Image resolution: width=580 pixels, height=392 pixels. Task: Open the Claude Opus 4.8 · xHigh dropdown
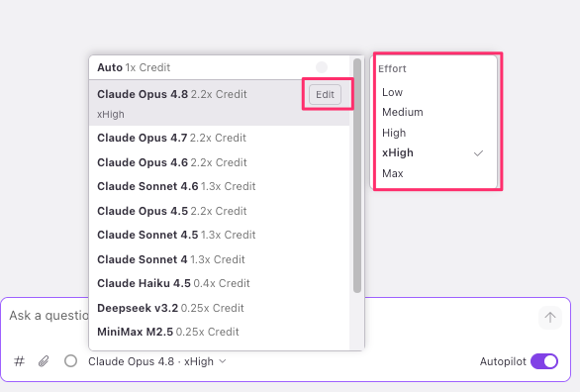click(156, 361)
